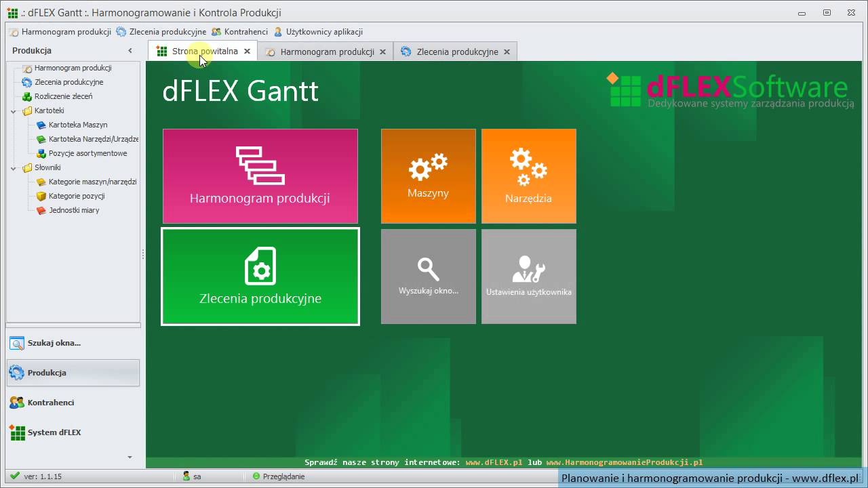Open the Narzędzia tile
868x488 pixels.
[x=529, y=176]
